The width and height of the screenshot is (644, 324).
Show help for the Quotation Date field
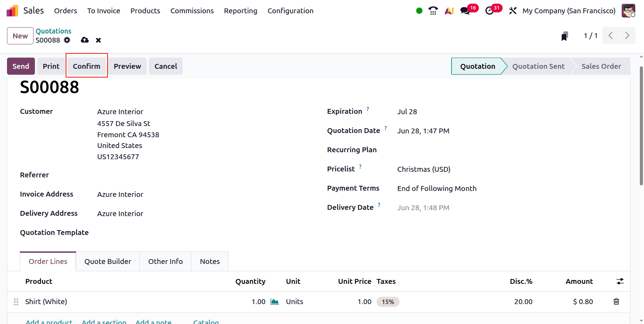(x=386, y=128)
